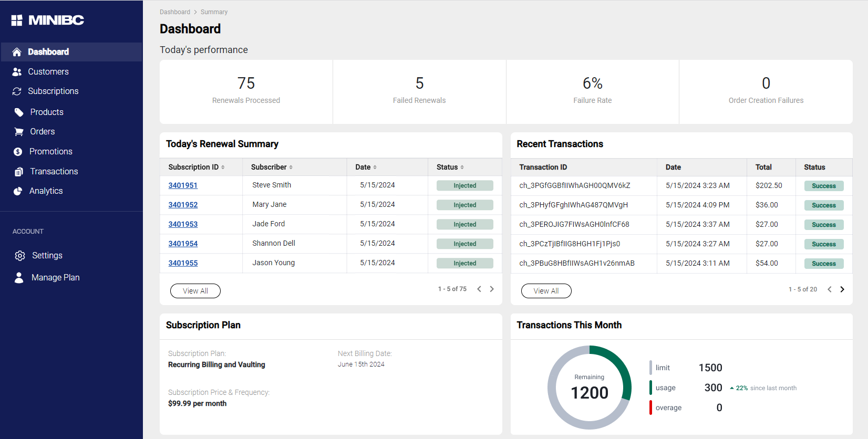Image resolution: width=868 pixels, height=439 pixels.
Task: Click the Settings gear icon
Action: [x=20, y=256]
